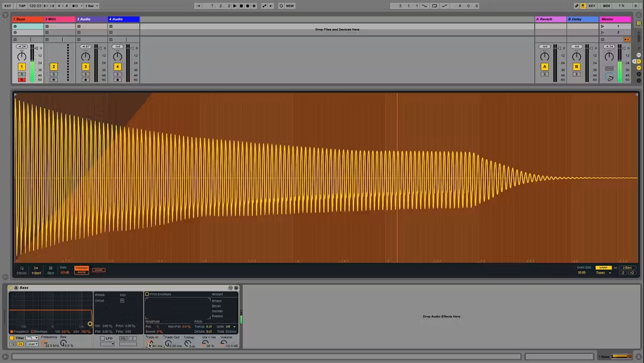Viewport: 644px width, 363px height.
Task: Select Classic playback mode icon
Action: point(21,268)
